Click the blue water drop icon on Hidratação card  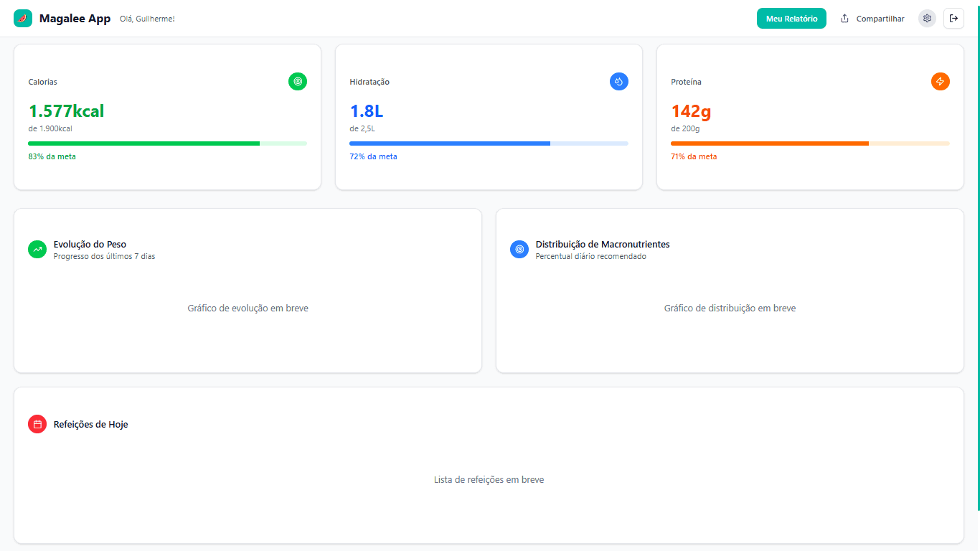(619, 81)
